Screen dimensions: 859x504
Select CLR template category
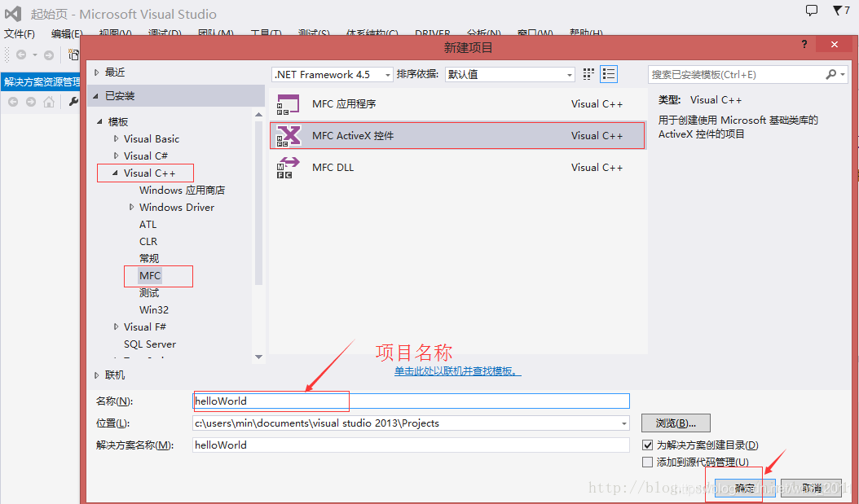(148, 241)
